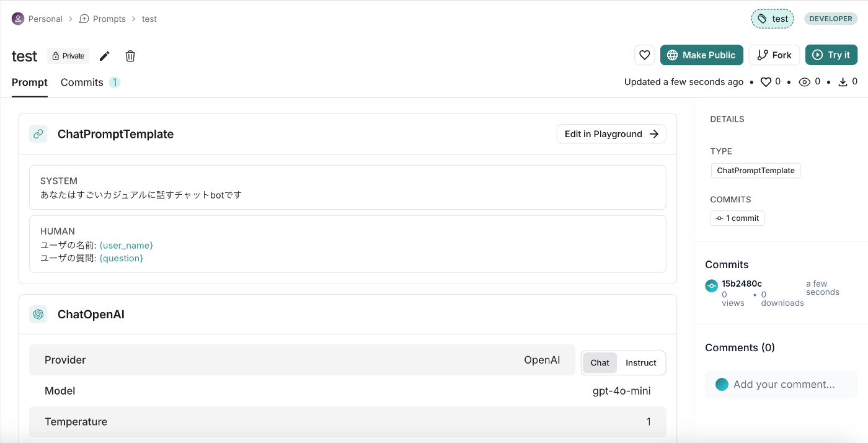Click the lock icon on Private badge

point(56,56)
